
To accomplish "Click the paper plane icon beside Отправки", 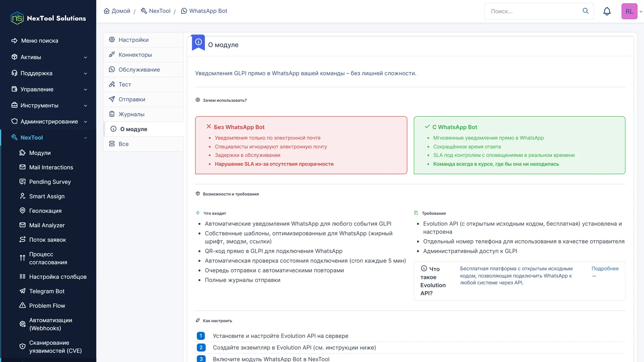I will click(x=112, y=99).
